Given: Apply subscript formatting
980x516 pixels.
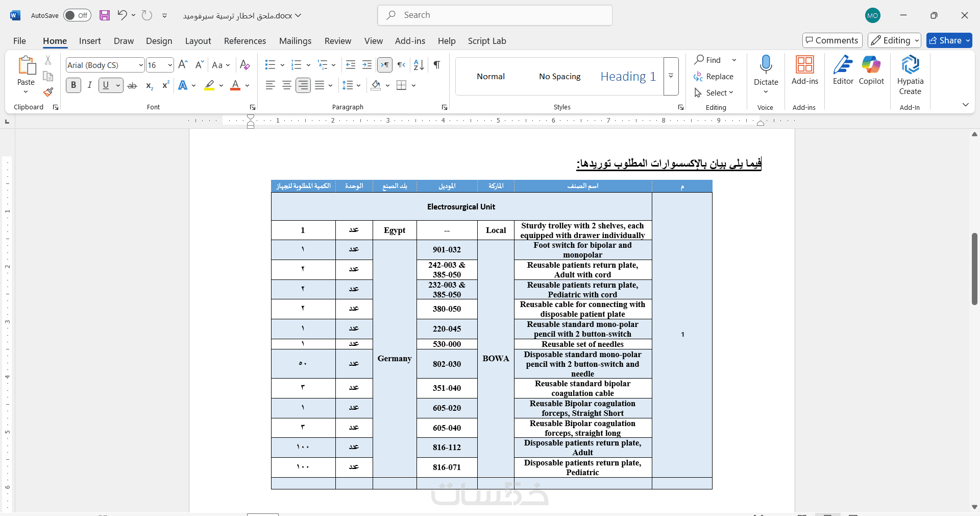Looking at the screenshot, I should 149,85.
